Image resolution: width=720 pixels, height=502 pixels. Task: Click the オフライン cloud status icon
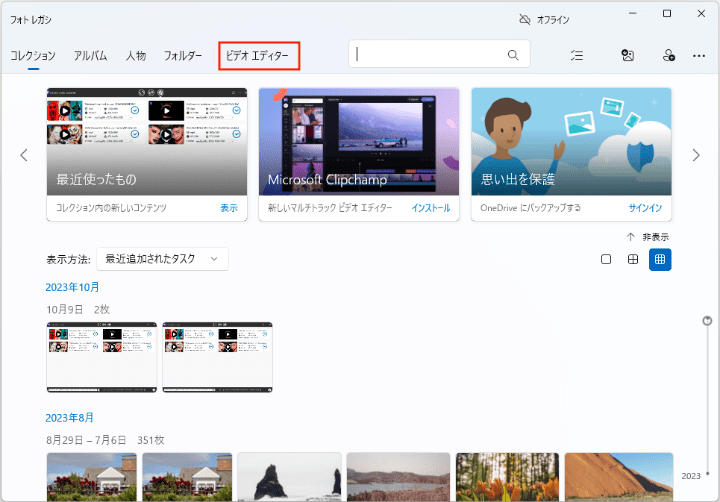point(524,19)
